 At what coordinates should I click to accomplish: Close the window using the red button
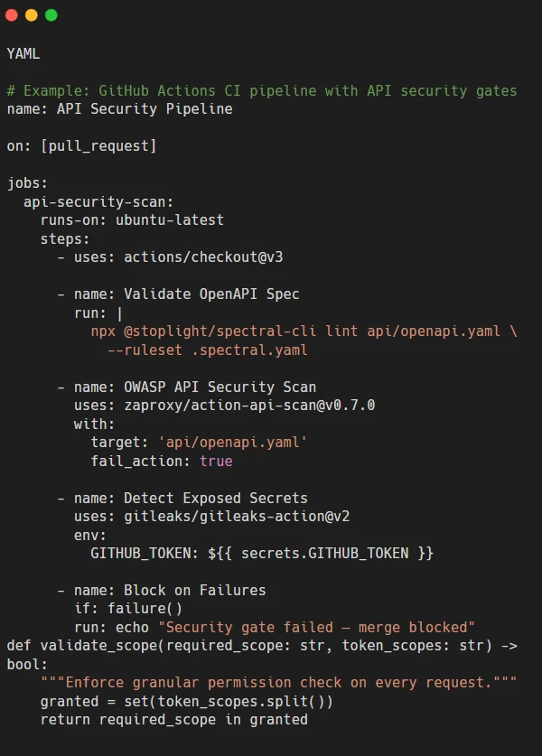tap(12, 15)
